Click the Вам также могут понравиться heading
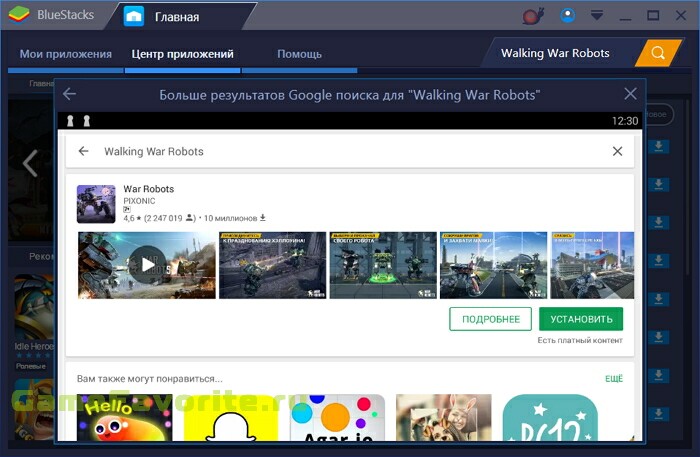700x457 pixels. click(150, 379)
